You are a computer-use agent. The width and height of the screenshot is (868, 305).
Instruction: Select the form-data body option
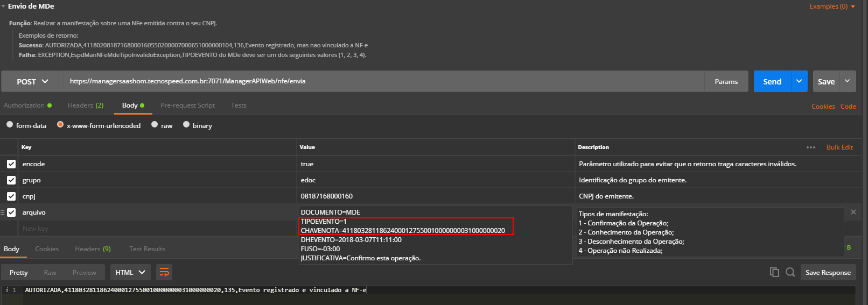[x=10, y=125]
